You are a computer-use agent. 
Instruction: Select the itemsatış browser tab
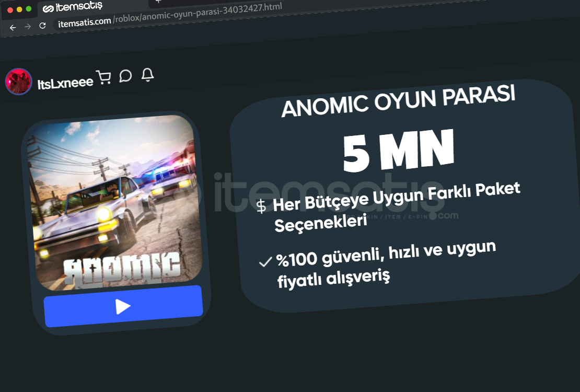click(73, 7)
